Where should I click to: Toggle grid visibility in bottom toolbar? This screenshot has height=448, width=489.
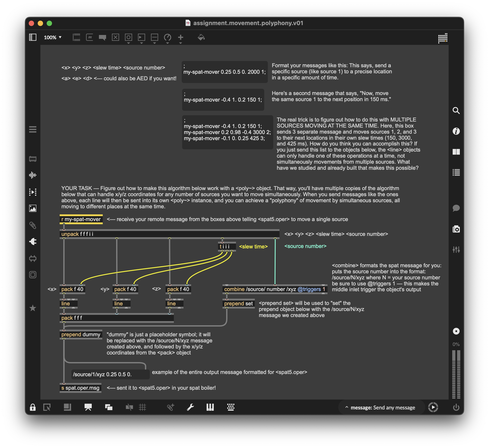[x=142, y=407]
